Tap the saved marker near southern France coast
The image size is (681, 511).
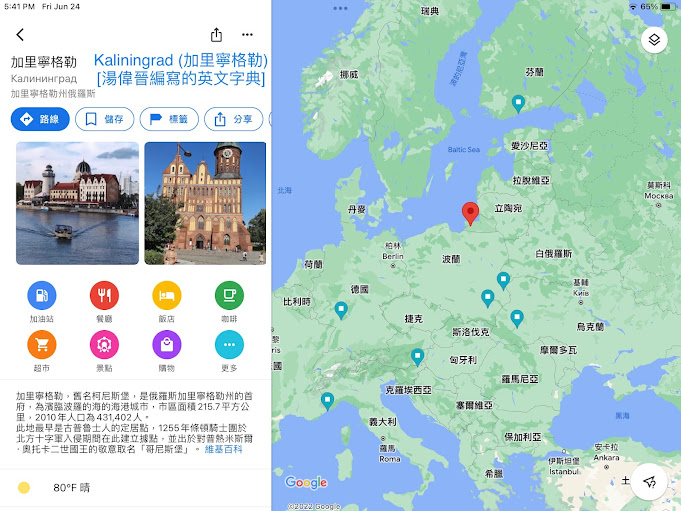[x=327, y=401]
